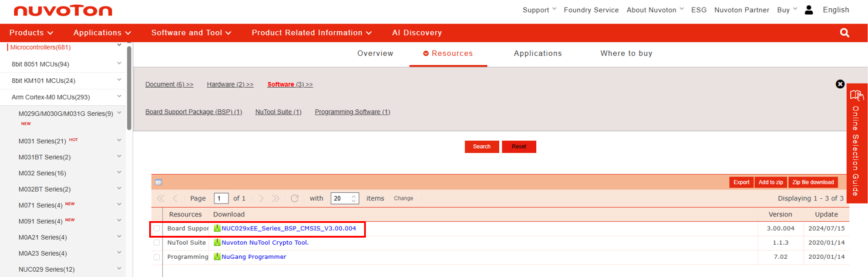This screenshot has height=277, width=868.
Task: Sort by the Version column header
Action: [780, 215]
